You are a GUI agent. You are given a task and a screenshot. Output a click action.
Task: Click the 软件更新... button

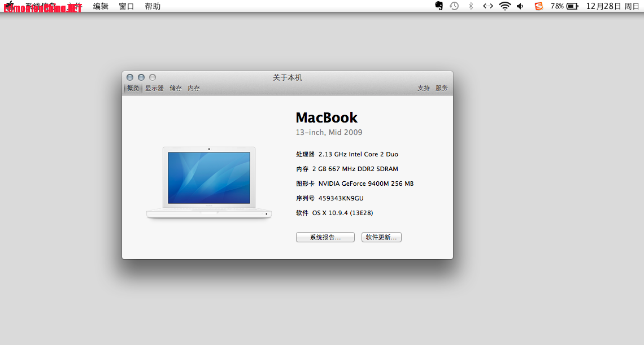pos(381,237)
